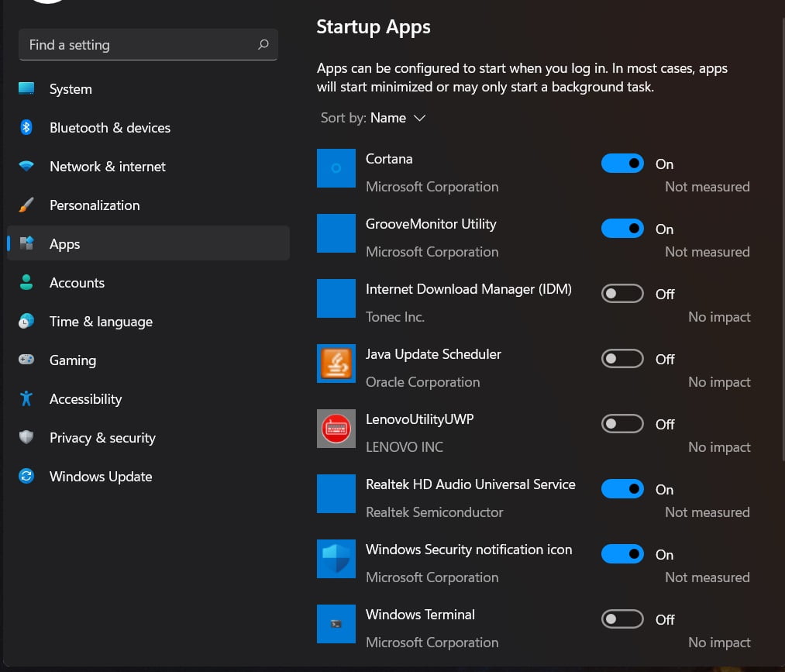Turn on Java Update Scheduler toggle
Image resolution: width=785 pixels, height=672 pixels.
[622, 359]
